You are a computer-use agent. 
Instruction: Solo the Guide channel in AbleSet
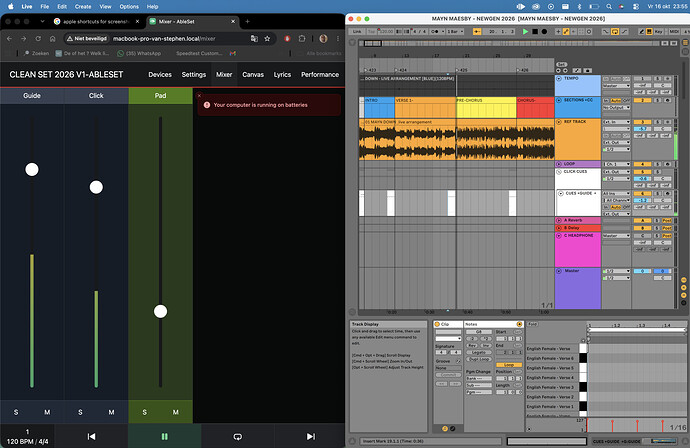[x=16, y=412]
